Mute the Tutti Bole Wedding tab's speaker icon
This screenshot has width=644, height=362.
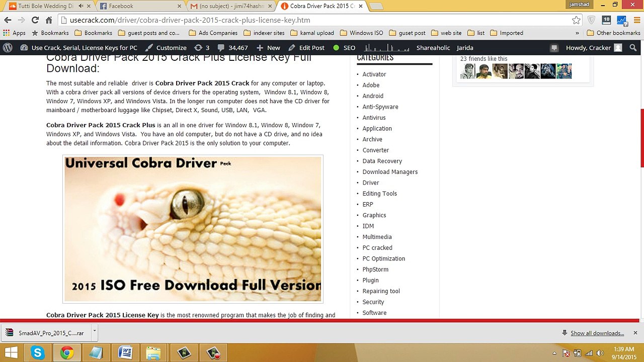[81, 6]
